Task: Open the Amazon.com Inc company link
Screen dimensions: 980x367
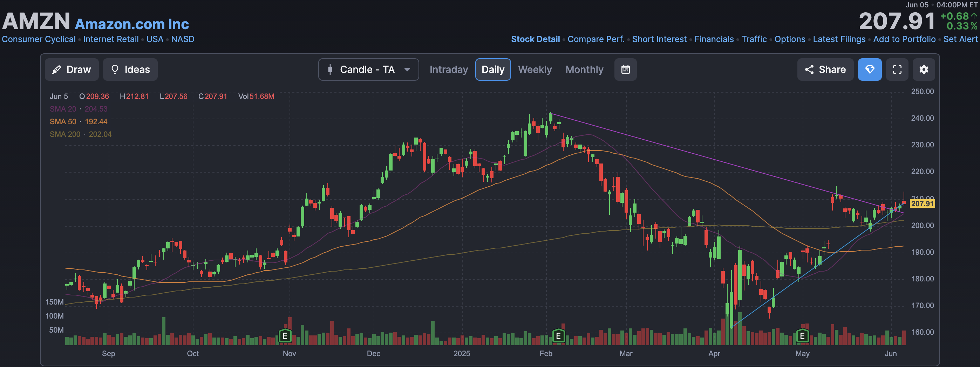Action: 132,24
